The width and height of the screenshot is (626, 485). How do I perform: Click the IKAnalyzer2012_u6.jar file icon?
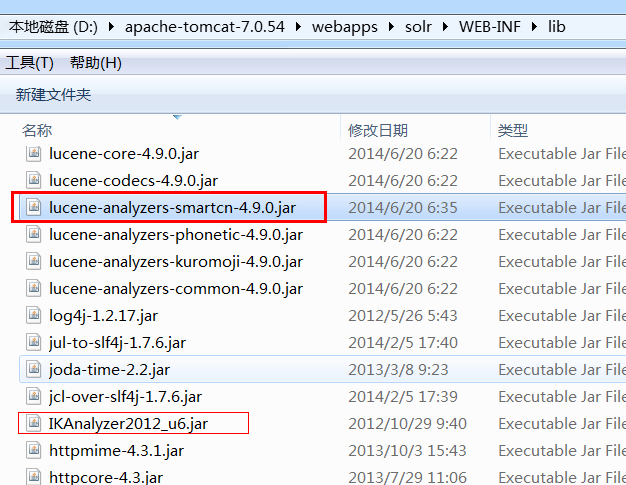click(34, 423)
